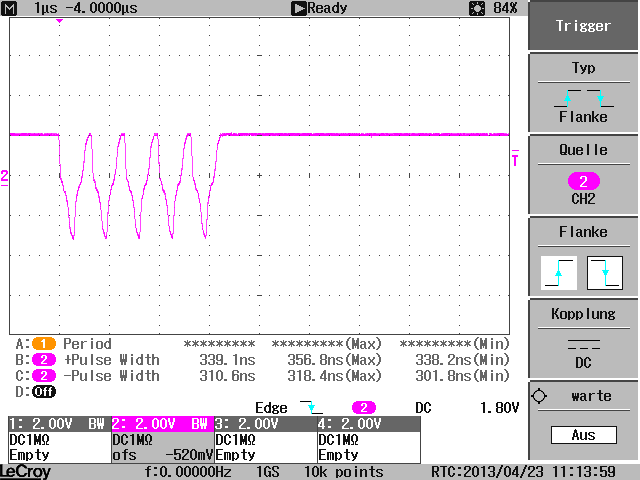This screenshot has height=480, width=640.
Task: Select the highlighted channel 2 2.00V tab
Action: point(162,424)
